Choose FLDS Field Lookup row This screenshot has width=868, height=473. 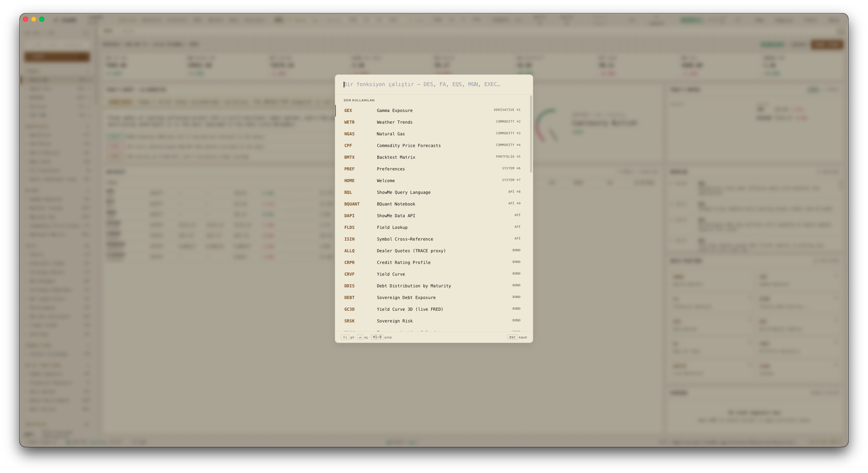pos(432,227)
